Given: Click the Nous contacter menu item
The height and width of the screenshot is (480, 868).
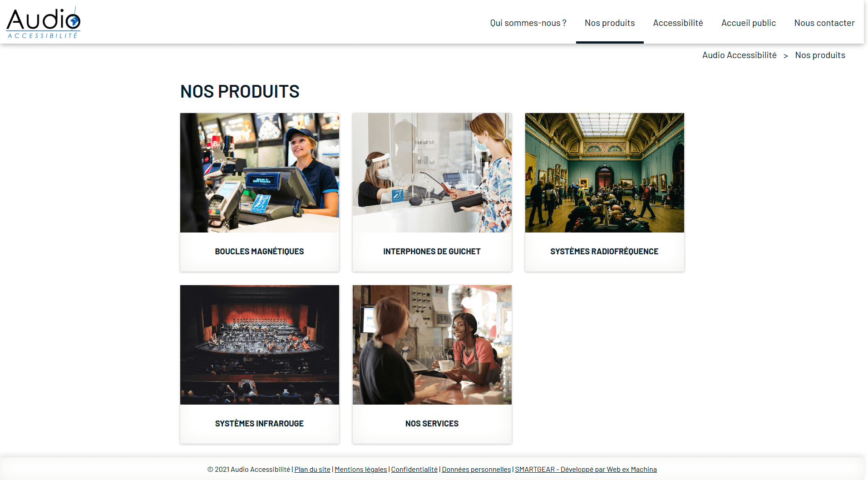Looking at the screenshot, I should click(824, 23).
